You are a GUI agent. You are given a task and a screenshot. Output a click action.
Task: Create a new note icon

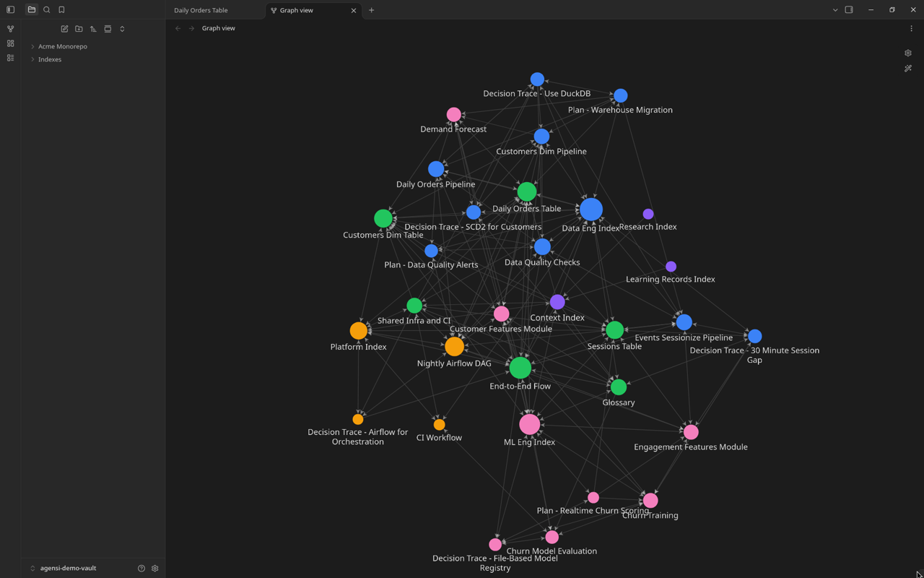coord(64,29)
